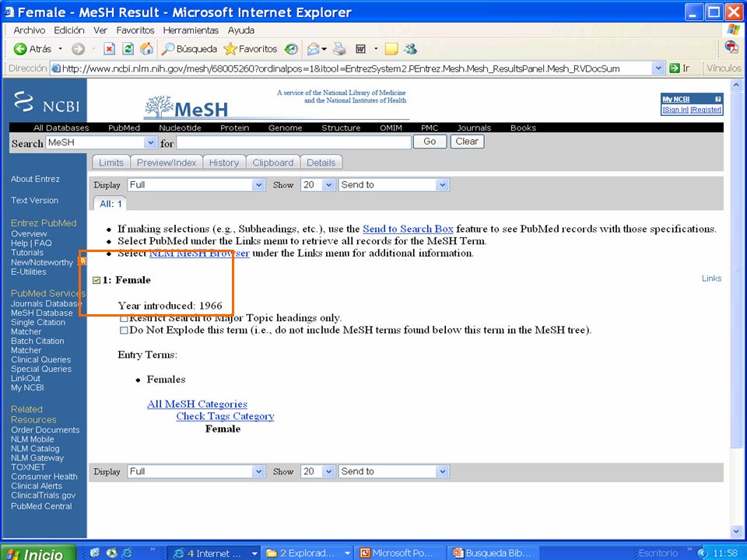
Task: Open the Clipboard tab
Action: pyautogui.click(x=273, y=163)
